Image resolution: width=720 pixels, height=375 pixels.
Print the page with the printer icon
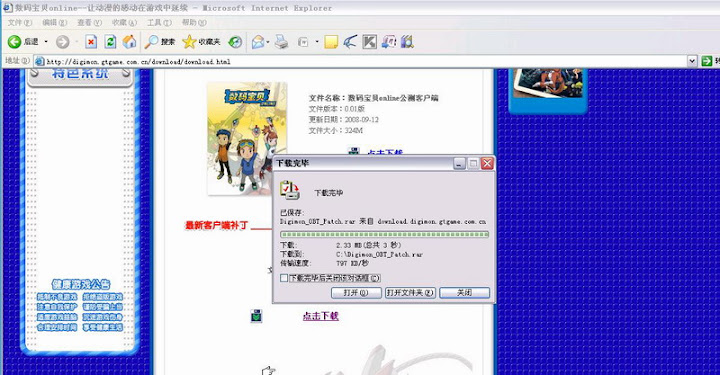(281, 42)
